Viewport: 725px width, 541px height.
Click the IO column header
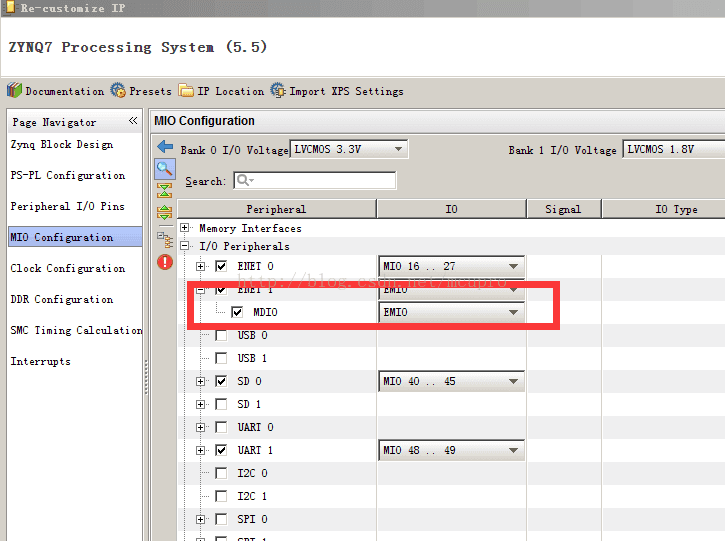pos(451,209)
